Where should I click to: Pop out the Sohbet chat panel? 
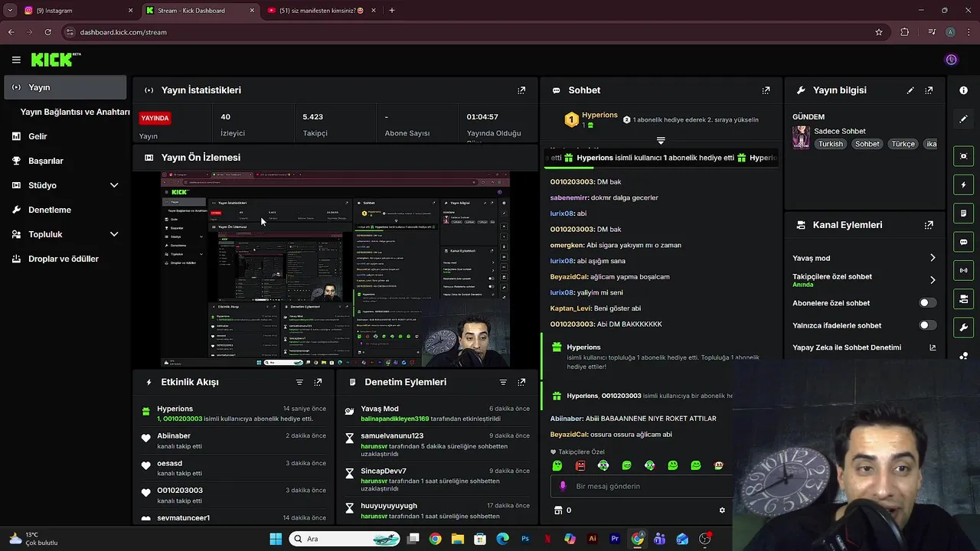766,90
